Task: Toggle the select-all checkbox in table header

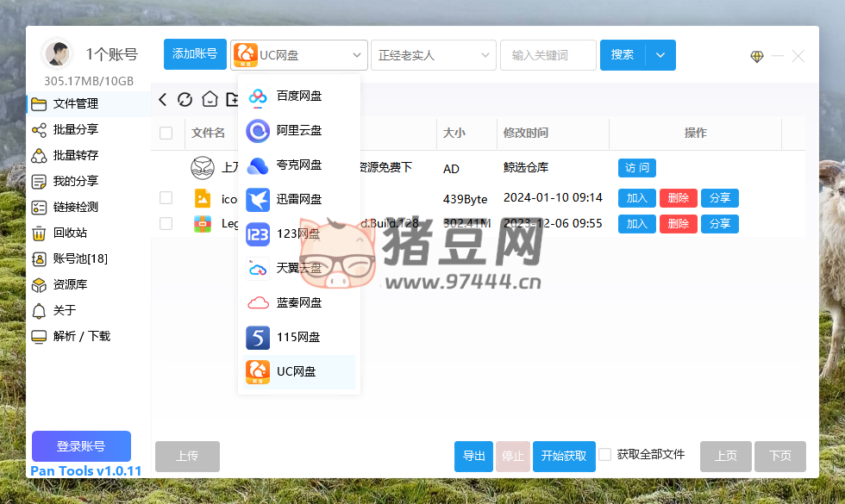Action: 166,133
